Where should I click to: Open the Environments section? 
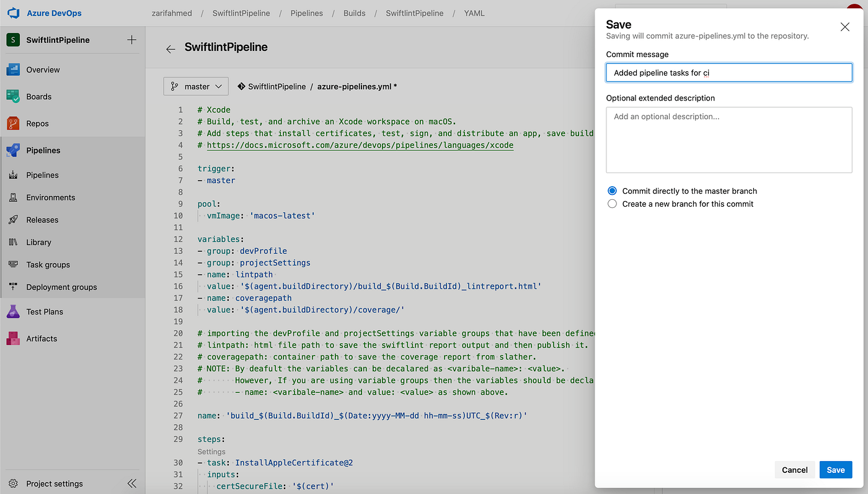coord(50,197)
